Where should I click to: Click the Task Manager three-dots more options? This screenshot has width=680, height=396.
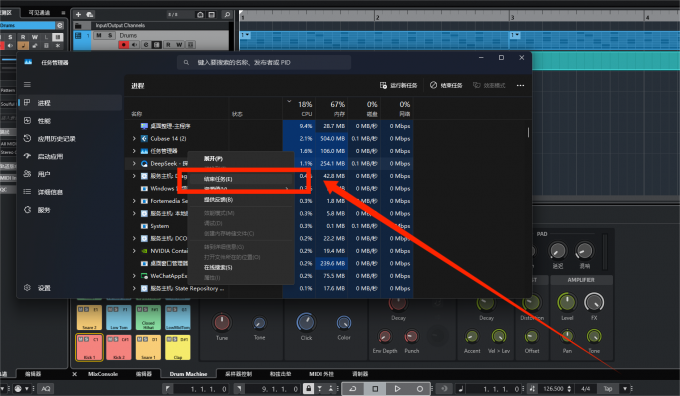tap(520, 85)
